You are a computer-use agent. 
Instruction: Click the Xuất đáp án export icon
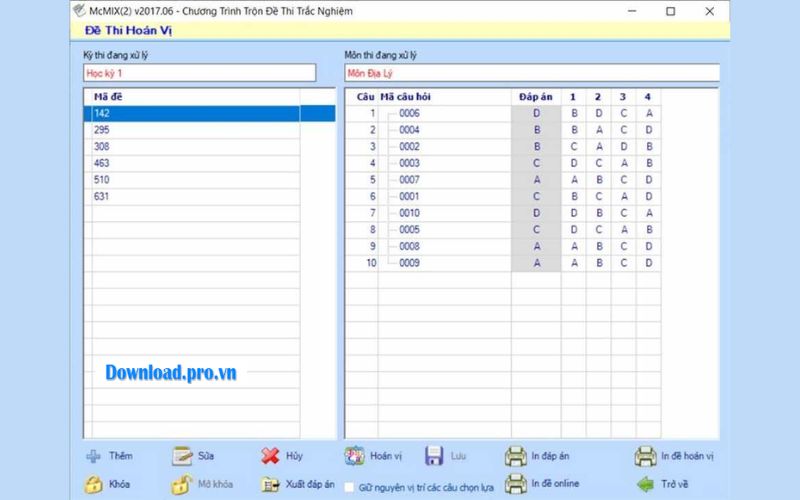pos(270,485)
